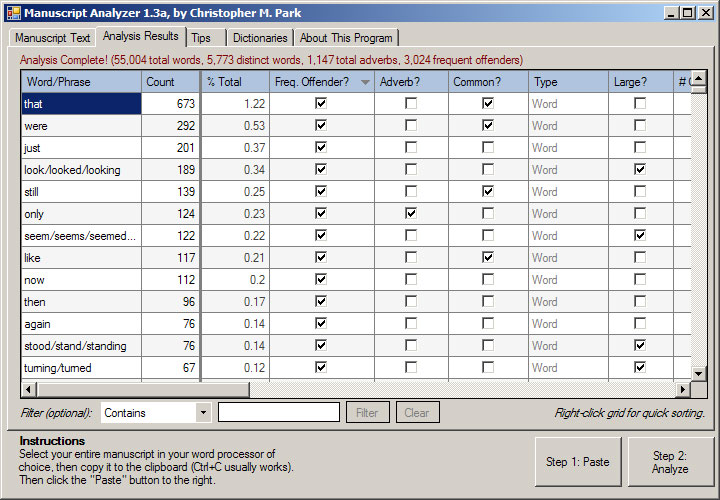This screenshot has width=720, height=500.
Task: Sort by Count column header
Action: coord(171,82)
